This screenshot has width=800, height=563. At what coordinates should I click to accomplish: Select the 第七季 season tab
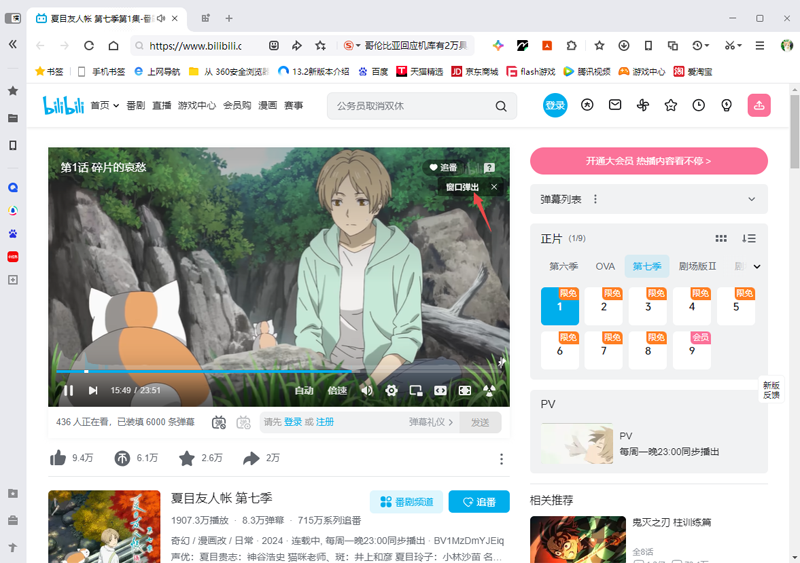click(x=647, y=266)
